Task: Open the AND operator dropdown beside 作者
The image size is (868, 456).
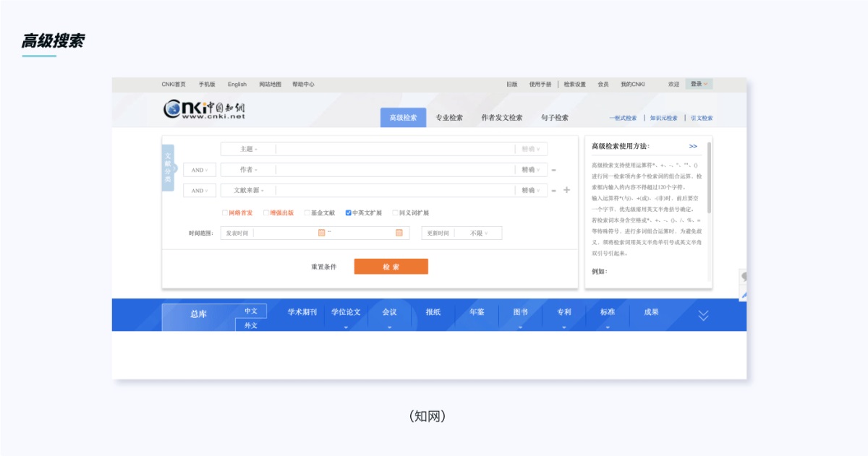Action: coord(199,170)
